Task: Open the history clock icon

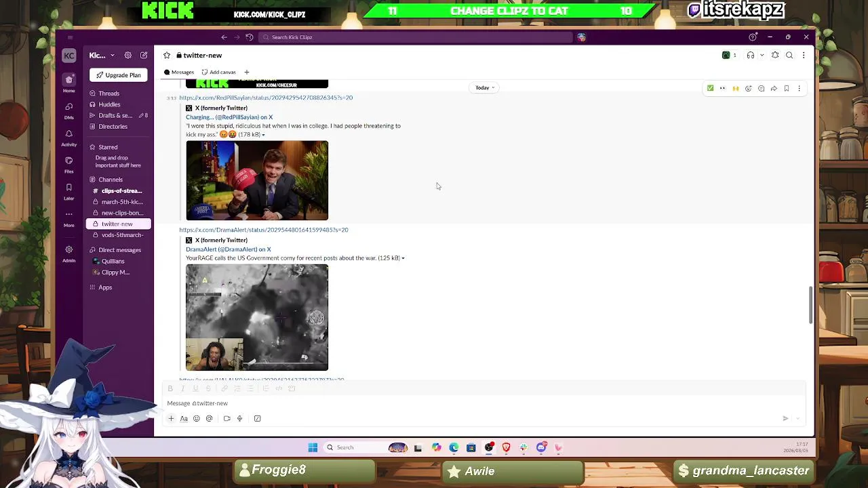Action: click(250, 37)
